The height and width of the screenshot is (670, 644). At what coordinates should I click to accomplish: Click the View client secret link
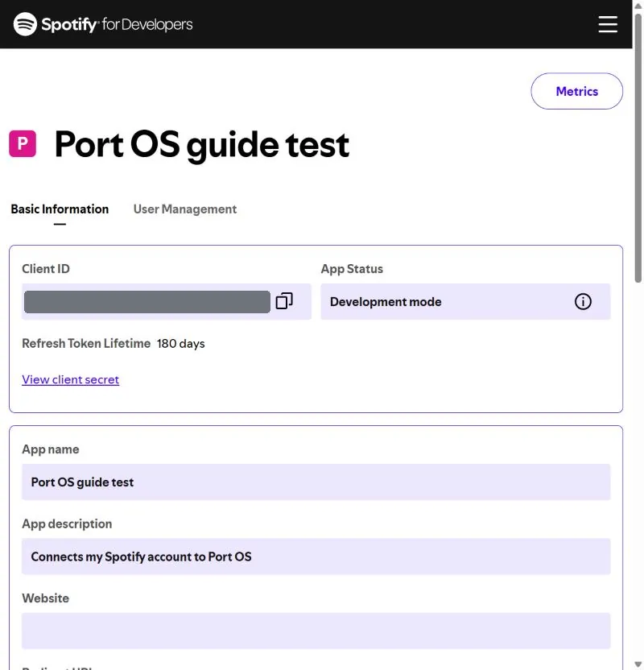(71, 379)
